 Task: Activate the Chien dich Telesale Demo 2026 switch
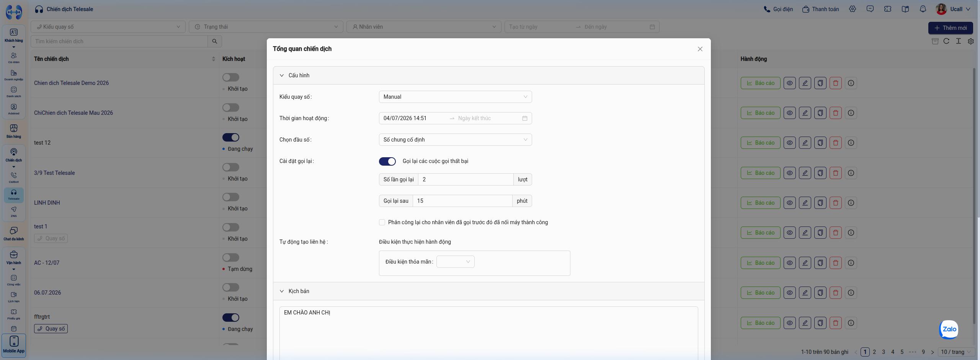point(231,77)
